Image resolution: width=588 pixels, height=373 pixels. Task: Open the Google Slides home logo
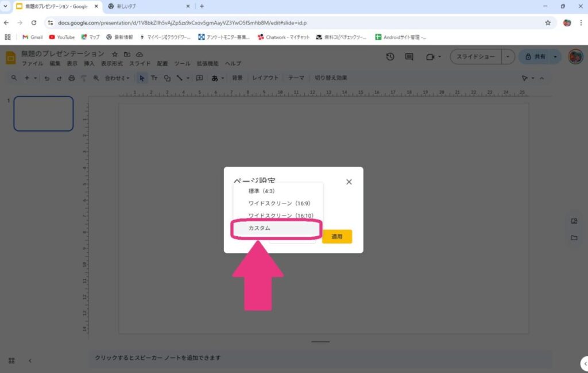[x=10, y=58]
